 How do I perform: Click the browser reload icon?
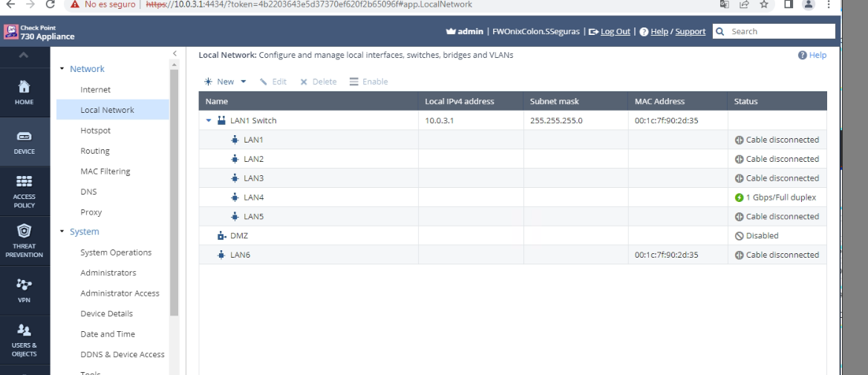coord(50,4)
